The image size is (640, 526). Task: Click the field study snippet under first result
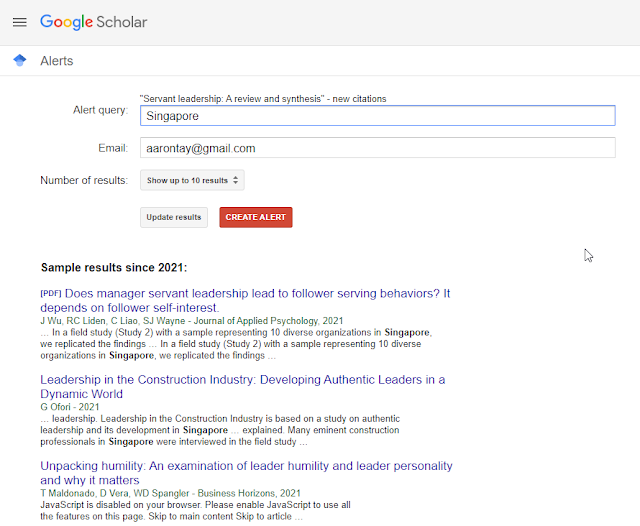[x=236, y=344]
